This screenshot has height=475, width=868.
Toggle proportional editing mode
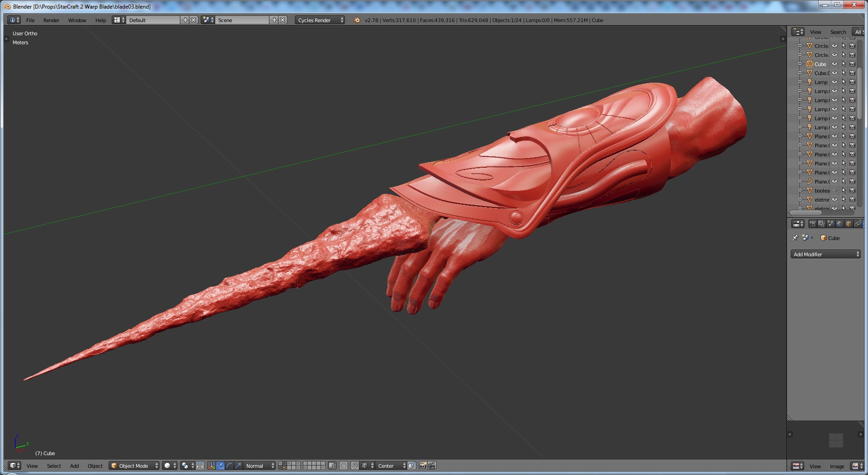(x=344, y=466)
